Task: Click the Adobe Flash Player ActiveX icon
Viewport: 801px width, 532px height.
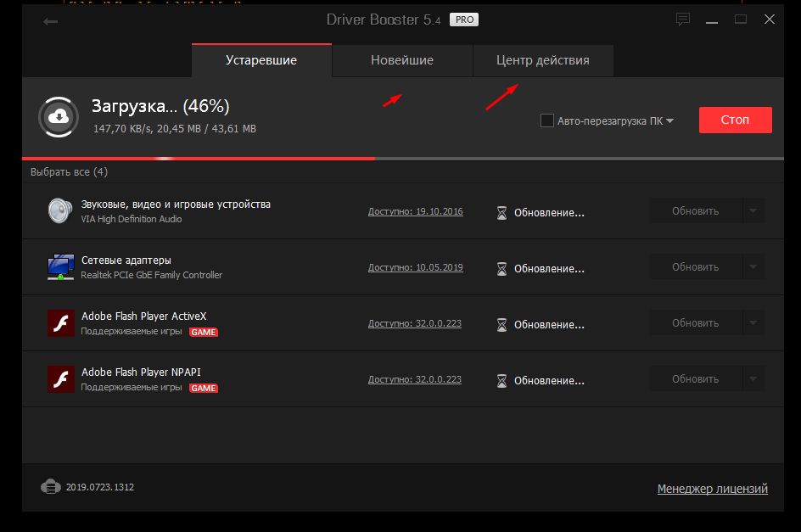Action: click(61, 323)
